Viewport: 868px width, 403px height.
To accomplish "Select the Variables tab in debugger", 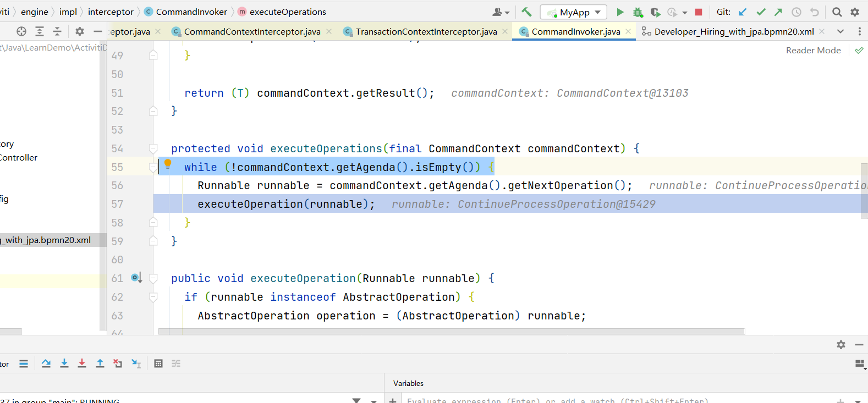I will (408, 383).
